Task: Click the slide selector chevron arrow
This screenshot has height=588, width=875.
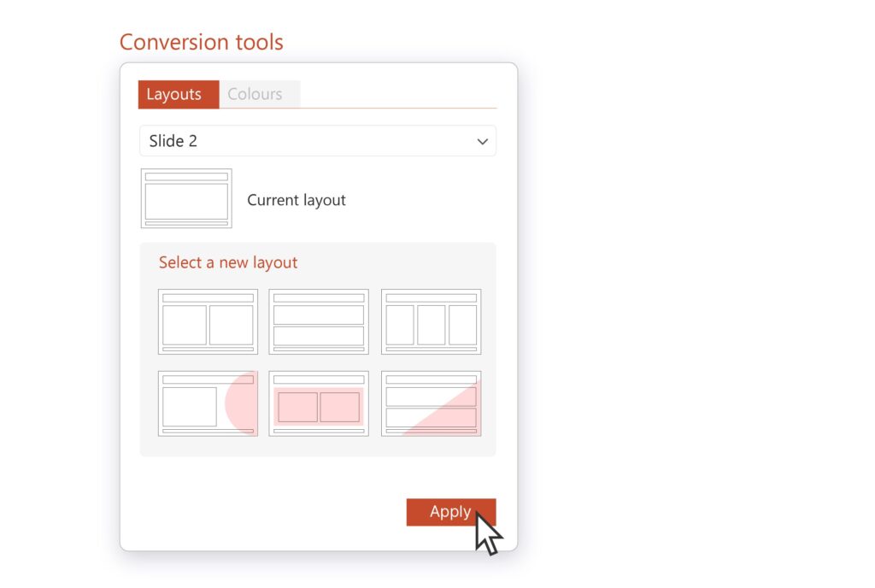Action: (483, 142)
